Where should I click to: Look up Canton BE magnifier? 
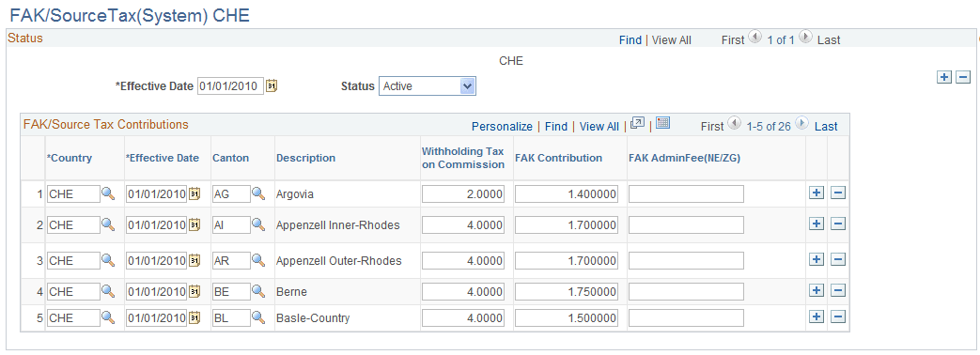click(258, 291)
